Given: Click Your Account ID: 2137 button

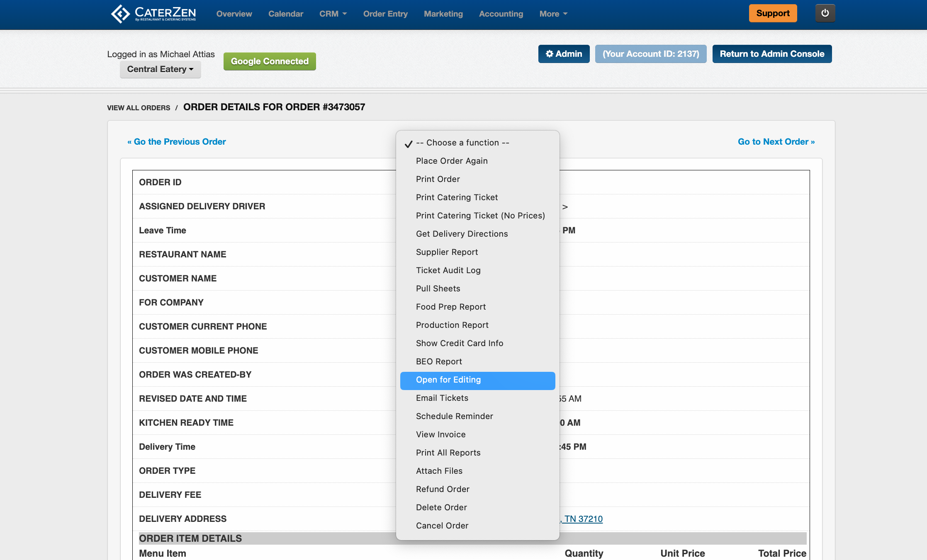Looking at the screenshot, I should tap(651, 54).
